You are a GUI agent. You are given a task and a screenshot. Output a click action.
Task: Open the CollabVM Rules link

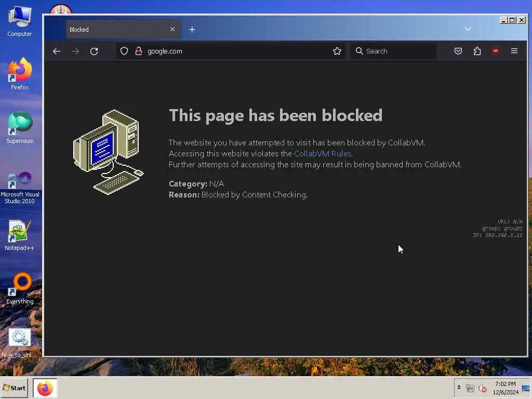[322, 154]
